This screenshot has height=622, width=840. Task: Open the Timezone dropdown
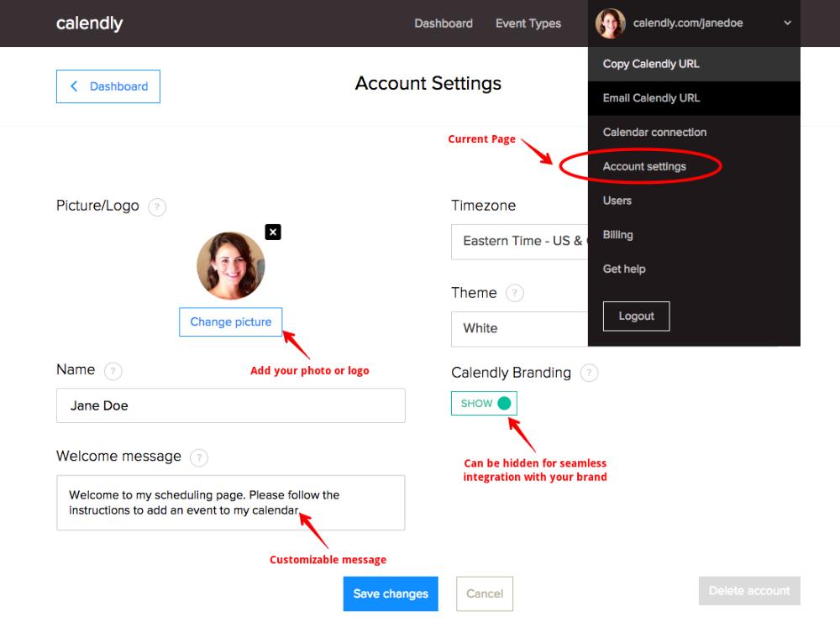(519, 242)
